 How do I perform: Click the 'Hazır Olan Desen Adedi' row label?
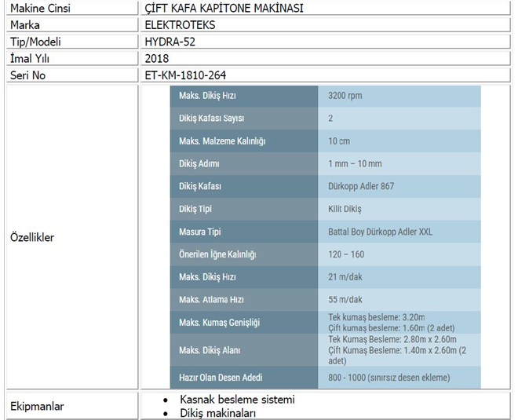(x=221, y=378)
